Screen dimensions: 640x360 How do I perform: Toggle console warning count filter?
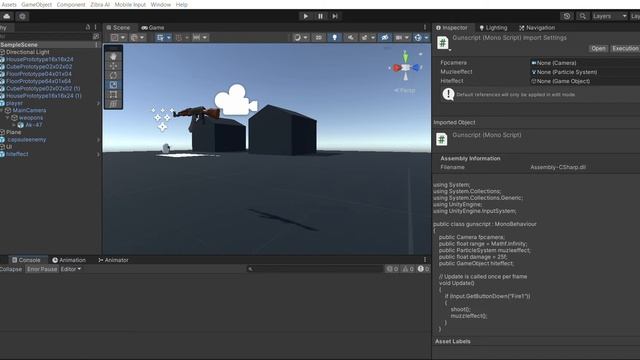(x=408, y=269)
